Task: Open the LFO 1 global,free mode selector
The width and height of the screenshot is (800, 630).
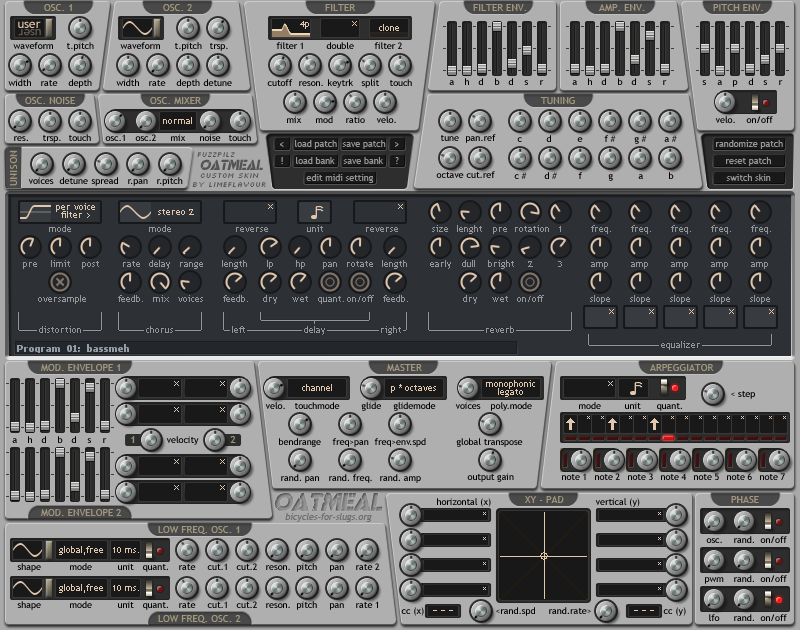Action: pyautogui.click(x=81, y=550)
